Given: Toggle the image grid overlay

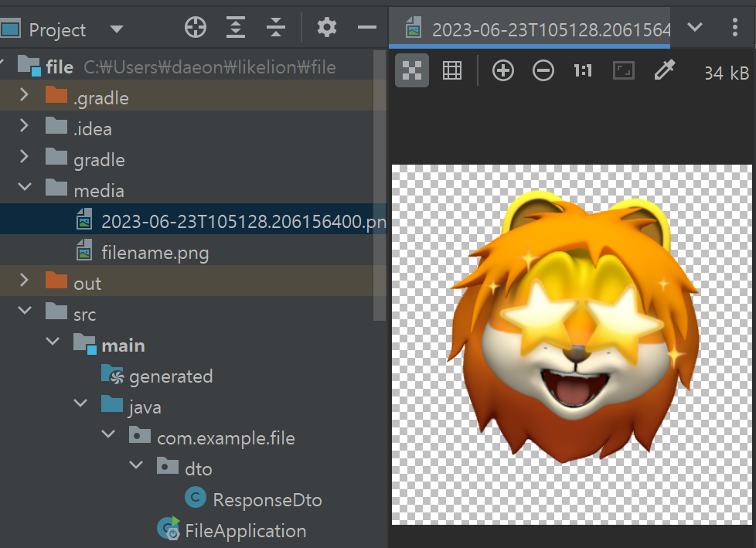Looking at the screenshot, I should click(x=452, y=71).
